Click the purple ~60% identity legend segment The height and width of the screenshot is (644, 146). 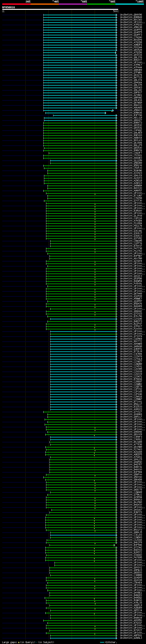point(73,4)
